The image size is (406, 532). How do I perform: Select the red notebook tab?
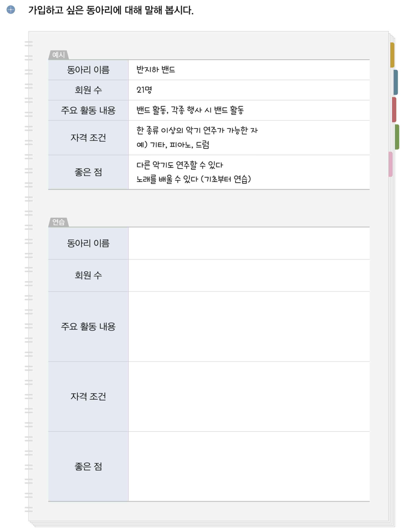(394, 110)
